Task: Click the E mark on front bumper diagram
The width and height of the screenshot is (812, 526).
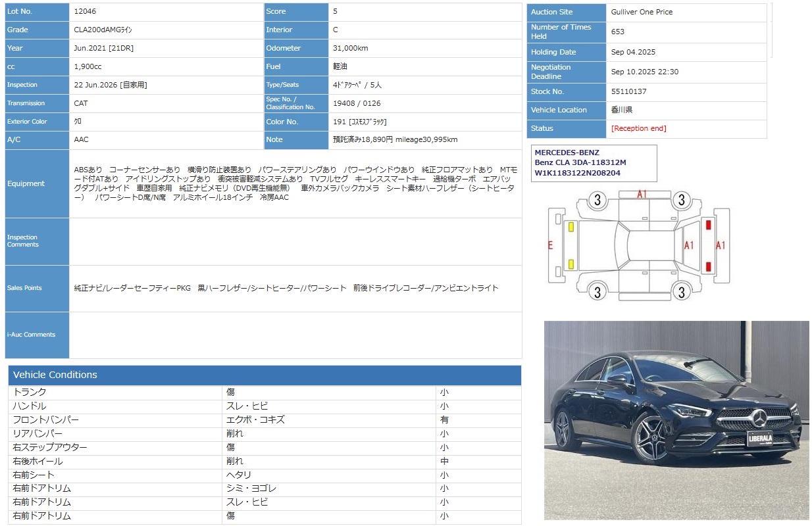Action: (x=550, y=245)
